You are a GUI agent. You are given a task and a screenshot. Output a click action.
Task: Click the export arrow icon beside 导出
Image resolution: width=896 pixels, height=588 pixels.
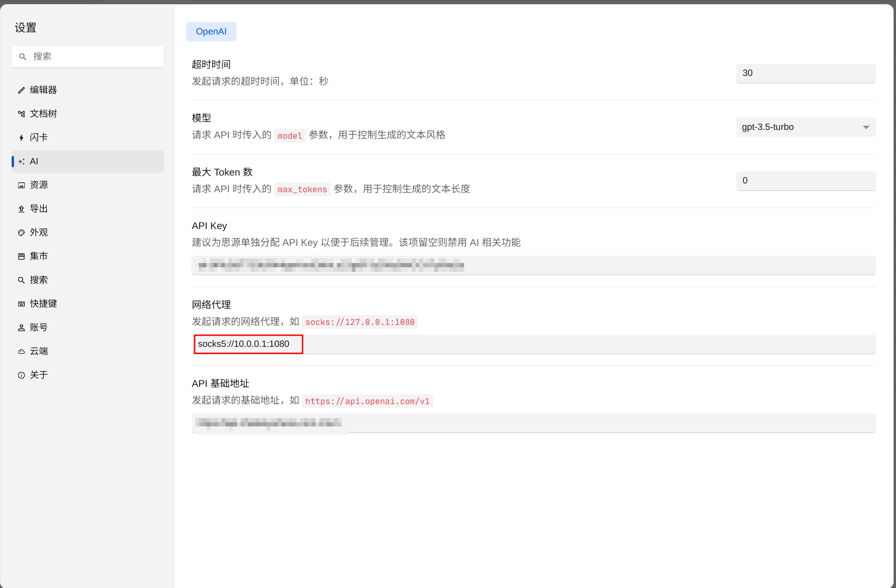tap(21, 208)
